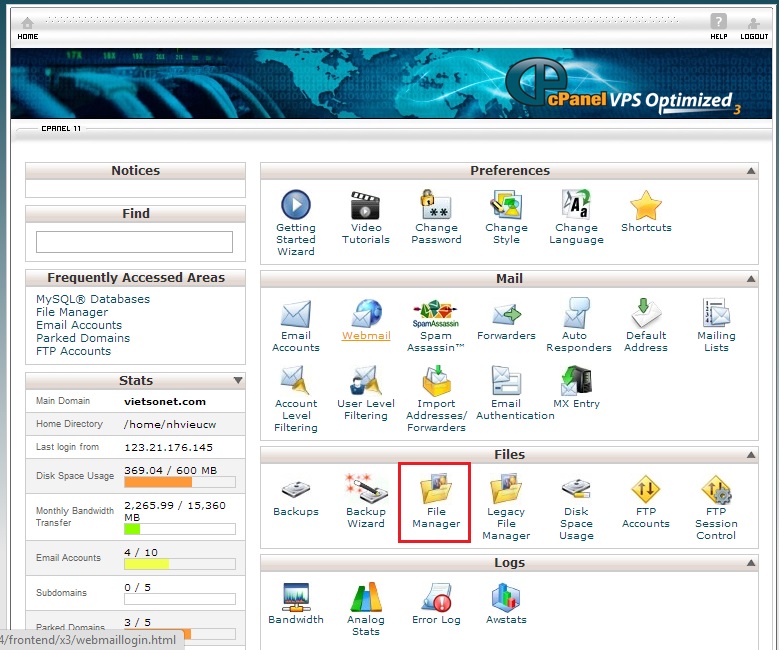Image resolution: width=779 pixels, height=650 pixels.
Task: Launch Webmail
Action: pos(366,320)
